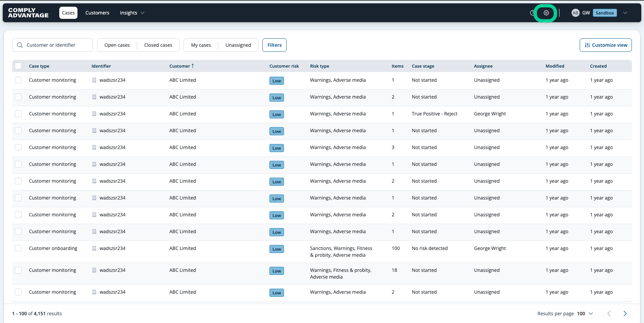Sort by the Identifier column header

101,66
